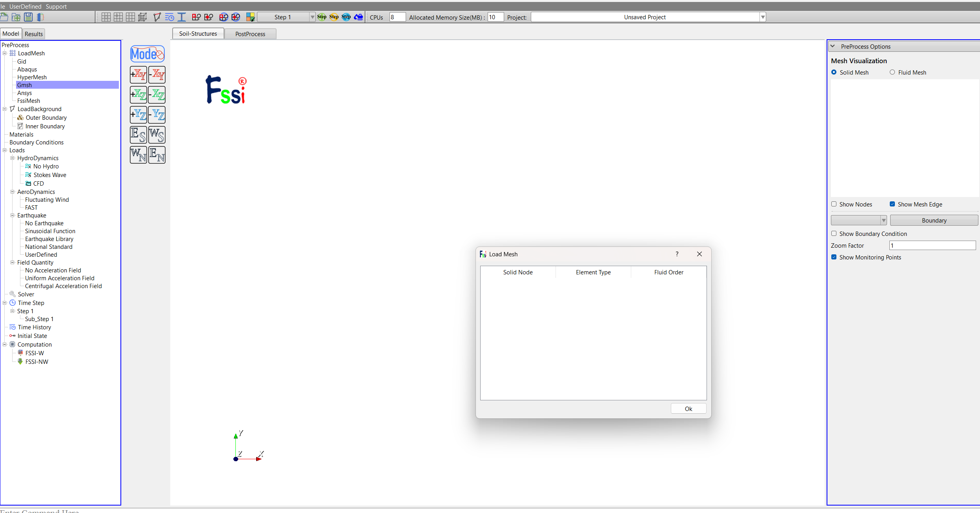Collapse the LoadMesh tree node

(5, 53)
